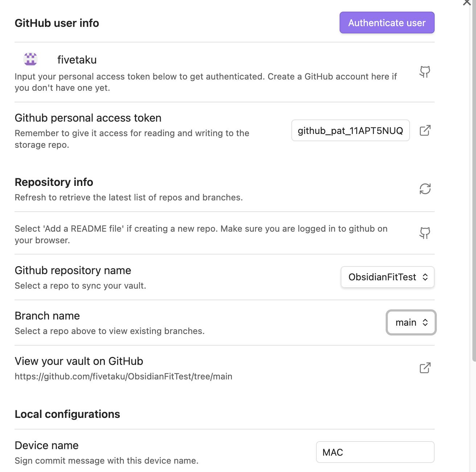Close the settings panel with the X
Image resolution: width=476 pixels, height=472 pixels.
467,2
